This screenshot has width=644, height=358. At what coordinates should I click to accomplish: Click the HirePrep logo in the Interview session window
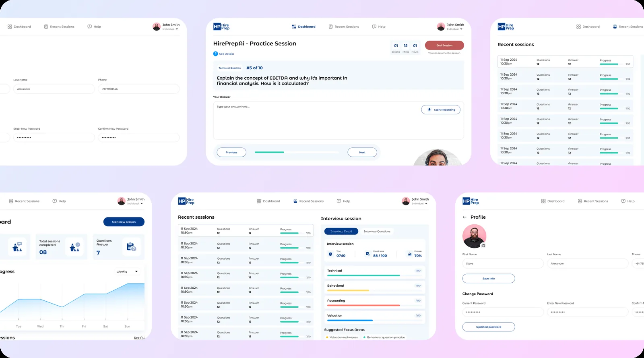point(186,201)
